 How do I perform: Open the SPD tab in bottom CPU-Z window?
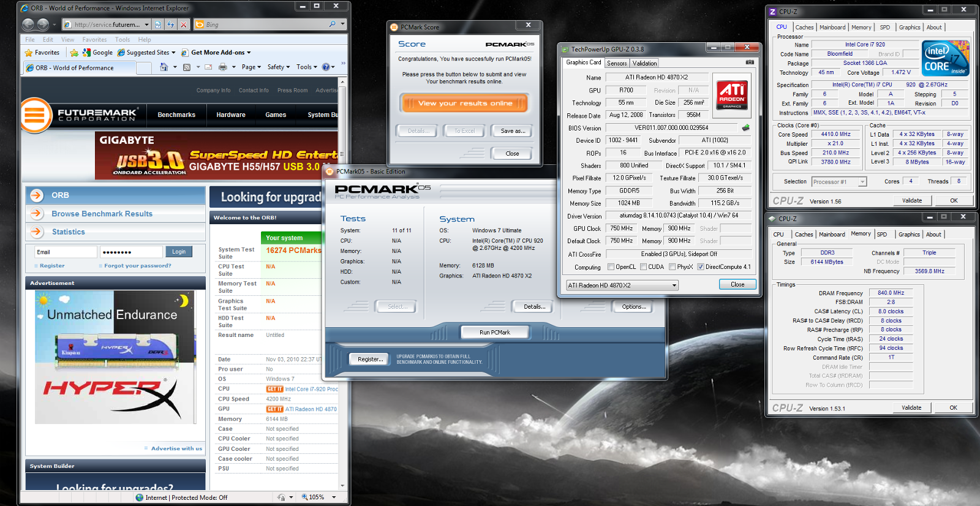coord(882,234)
